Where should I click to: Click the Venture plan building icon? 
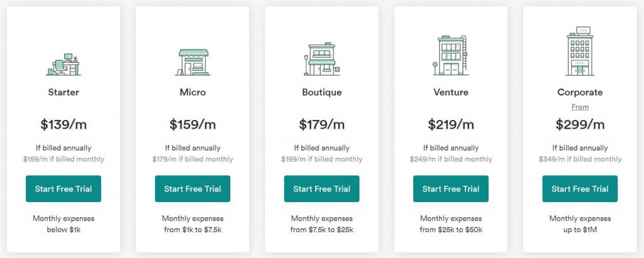(x=450, y=55)
